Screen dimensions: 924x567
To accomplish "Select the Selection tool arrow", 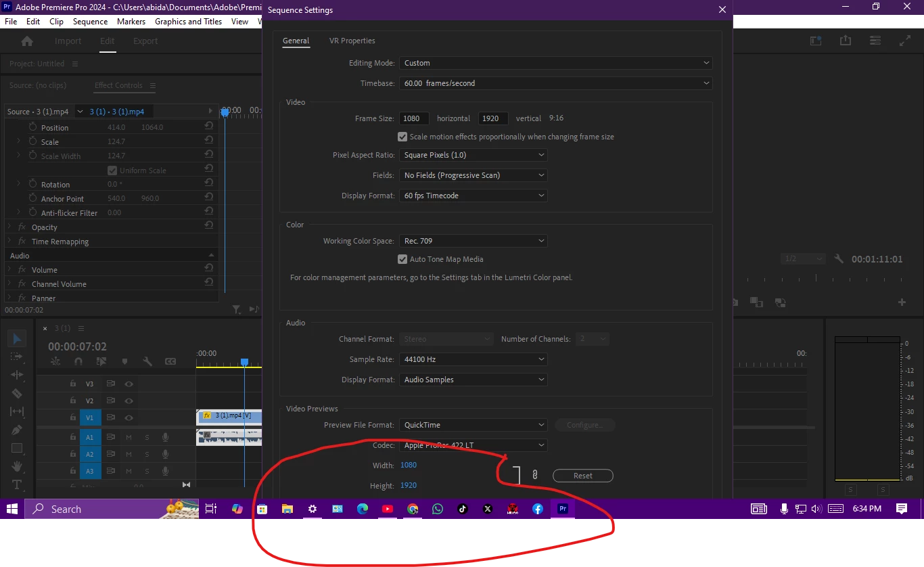I will click(18, 338).
